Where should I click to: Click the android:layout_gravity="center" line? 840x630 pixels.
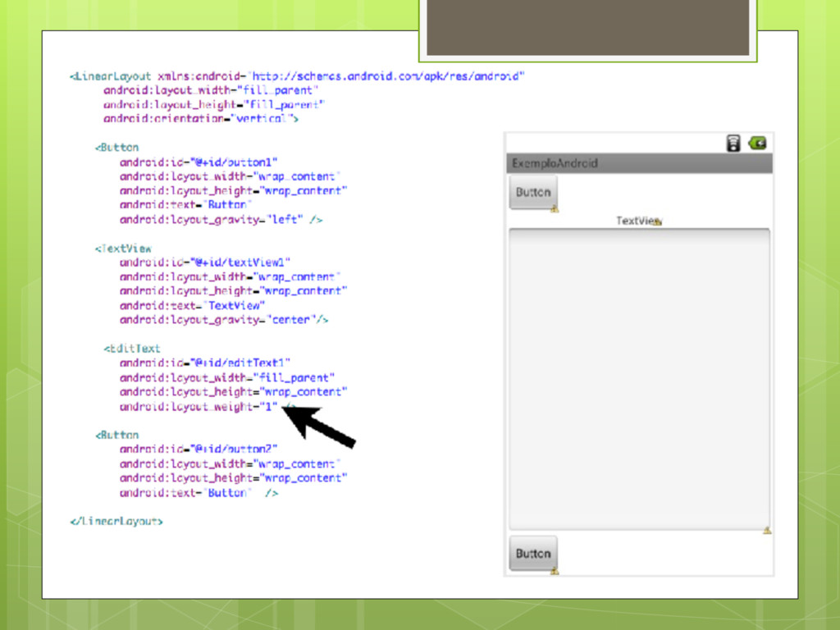[x=224, y=320]
